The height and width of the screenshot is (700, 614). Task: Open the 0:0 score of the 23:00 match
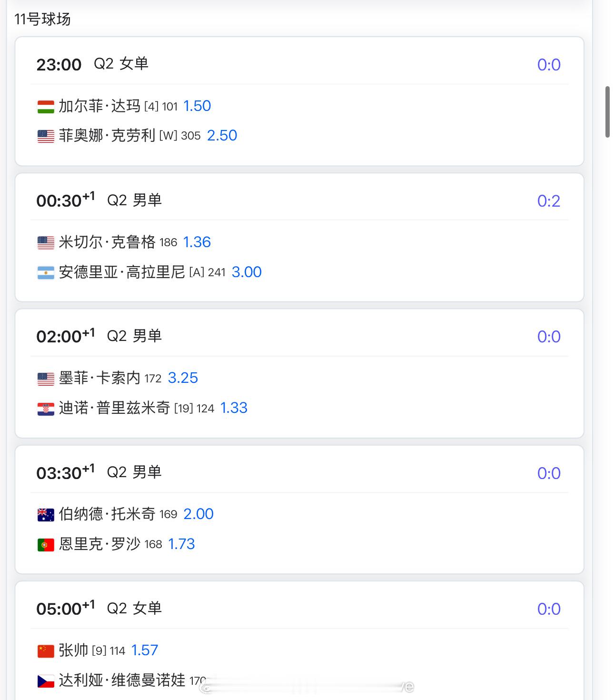(x=549, y=65)
